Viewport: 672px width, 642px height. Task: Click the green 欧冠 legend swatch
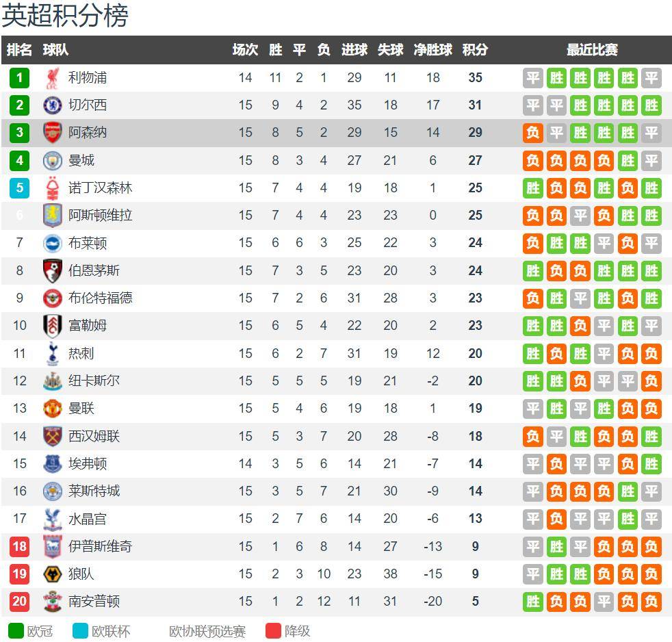(x=16, y=631)
